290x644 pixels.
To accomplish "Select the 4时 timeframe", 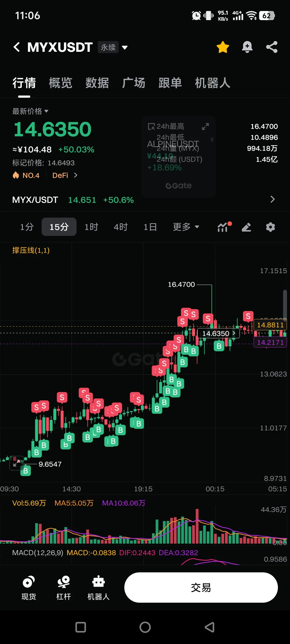I will 121,227.
